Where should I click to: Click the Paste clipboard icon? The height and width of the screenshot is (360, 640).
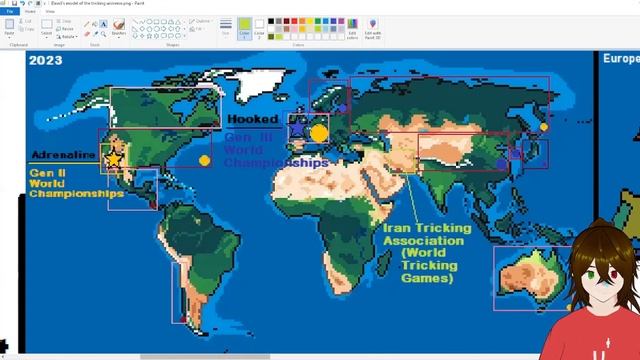tap(9, 24)
